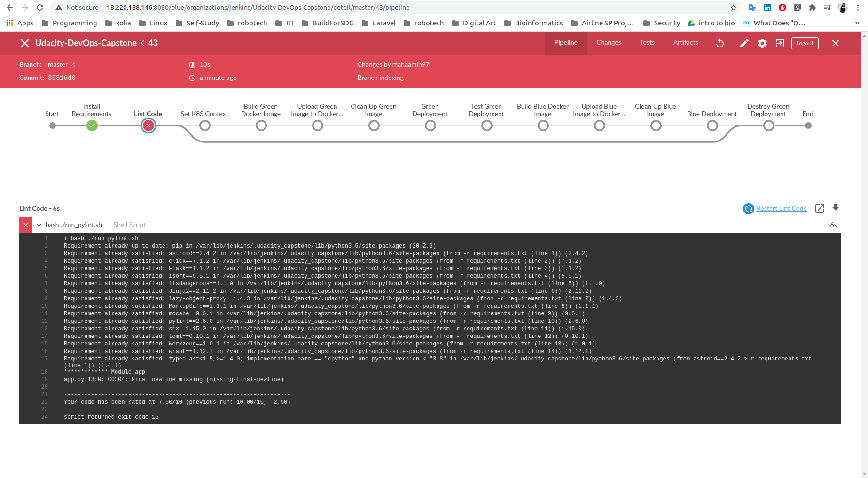Open the Artifacts tab
Viewport: 868px width, 478px height.
(686, 43)
